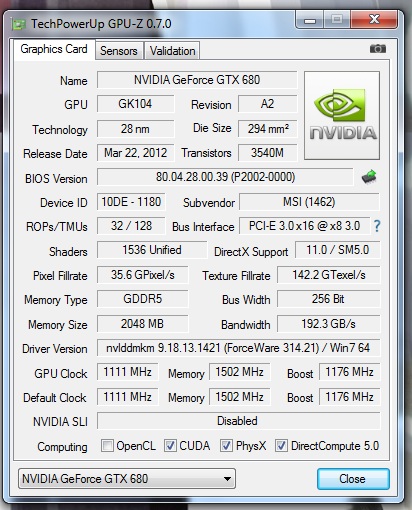Click the Technology field 28 nm

tap(135, 129)
